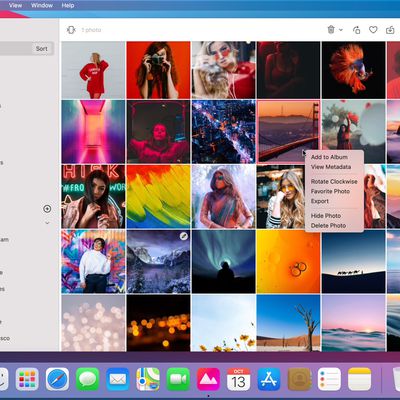Select Rotate Clockwise in context menu
The image size is (400, 400).
click(334, 182)
